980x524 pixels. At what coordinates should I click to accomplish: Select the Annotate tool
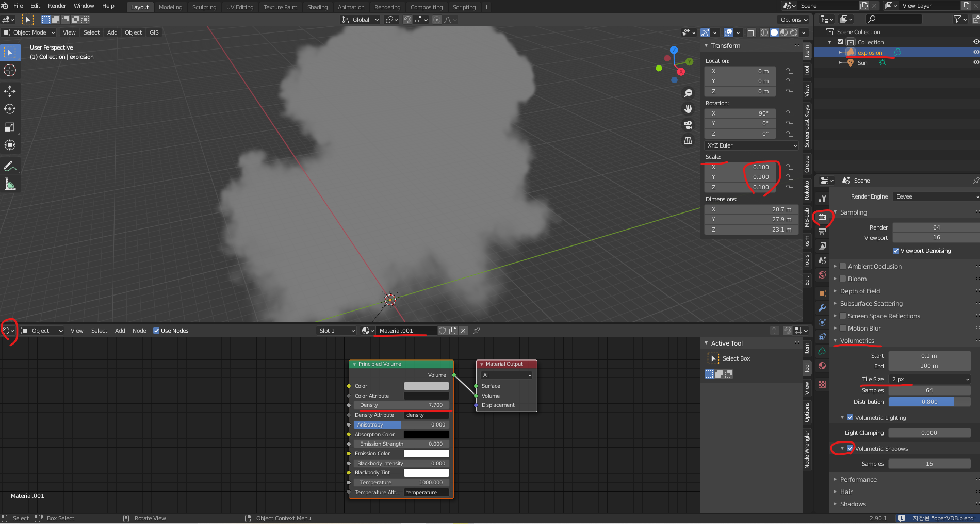[10, 166]
